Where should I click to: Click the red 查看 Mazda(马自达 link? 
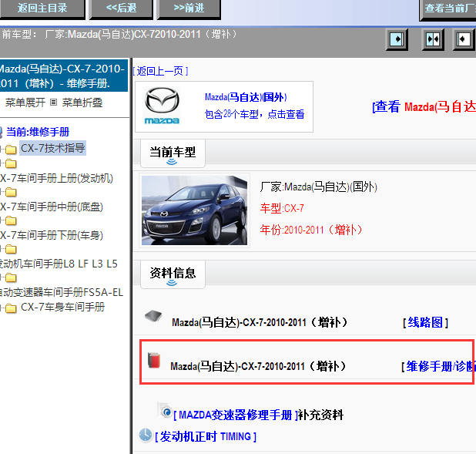(x=424, y=107)
